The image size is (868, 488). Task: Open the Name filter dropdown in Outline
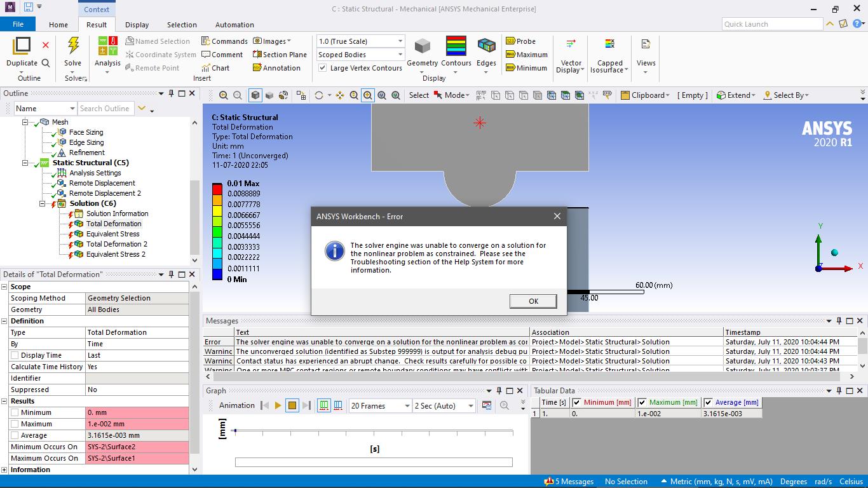(x=45, y=109)
